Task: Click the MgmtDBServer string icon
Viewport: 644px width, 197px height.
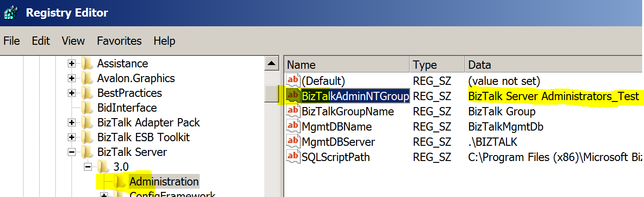Action: click(293, 142)
